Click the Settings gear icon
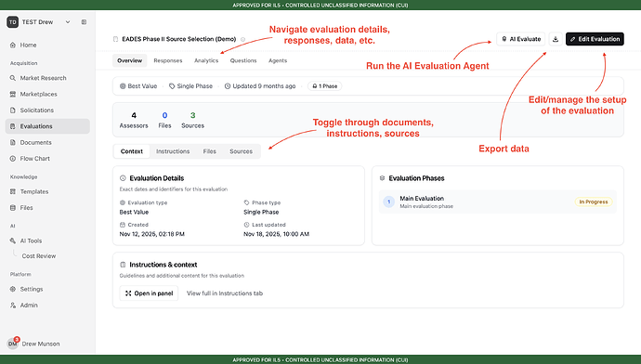Viewport: 641px width, 364px height. 13,289
